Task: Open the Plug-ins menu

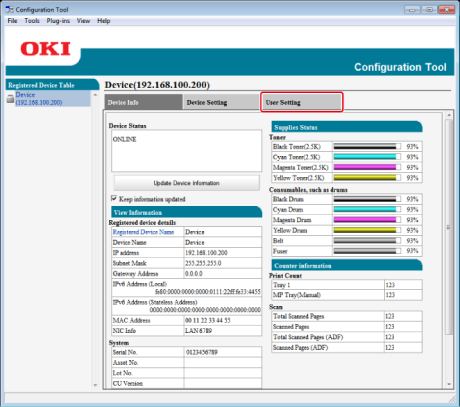Action: point(58,21)
